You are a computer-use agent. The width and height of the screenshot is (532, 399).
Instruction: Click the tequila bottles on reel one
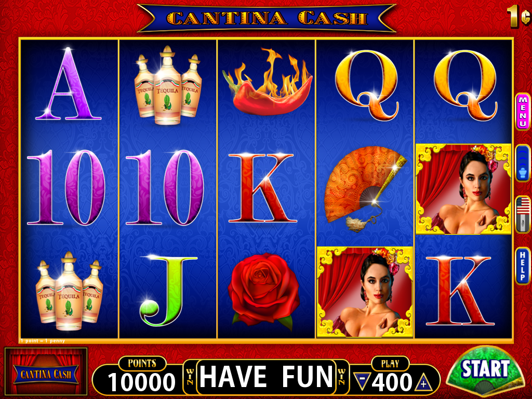69,291
